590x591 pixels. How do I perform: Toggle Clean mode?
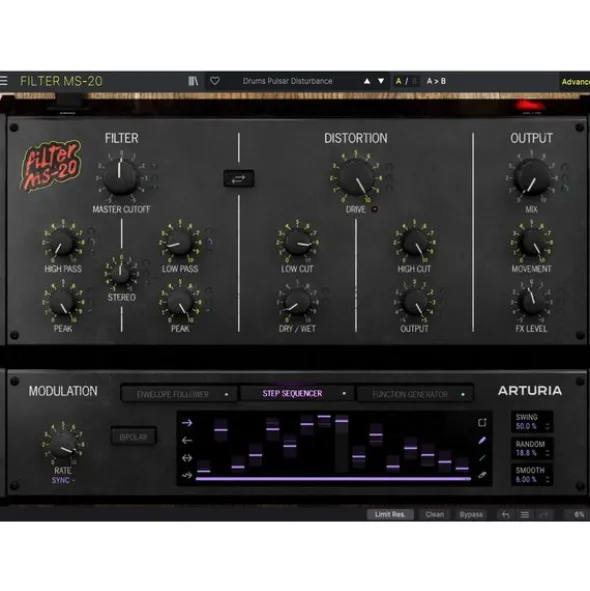[434, 514]
